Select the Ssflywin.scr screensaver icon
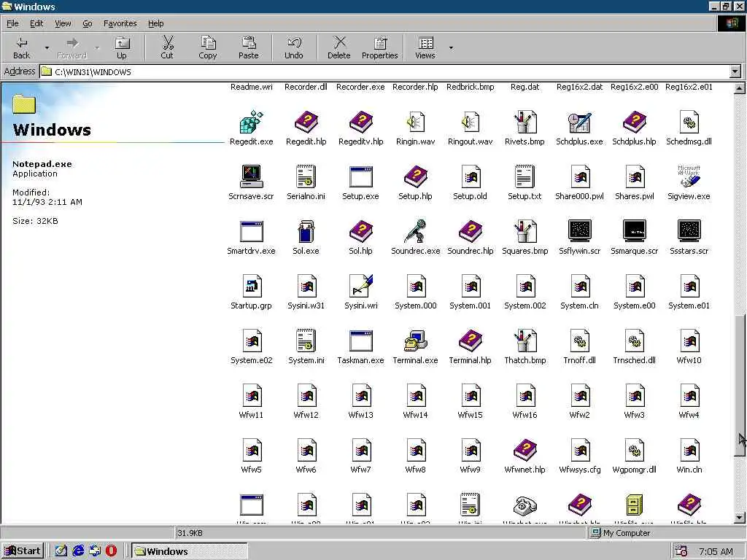The height and width of the screenshot is (560, 747). point(579,232)
